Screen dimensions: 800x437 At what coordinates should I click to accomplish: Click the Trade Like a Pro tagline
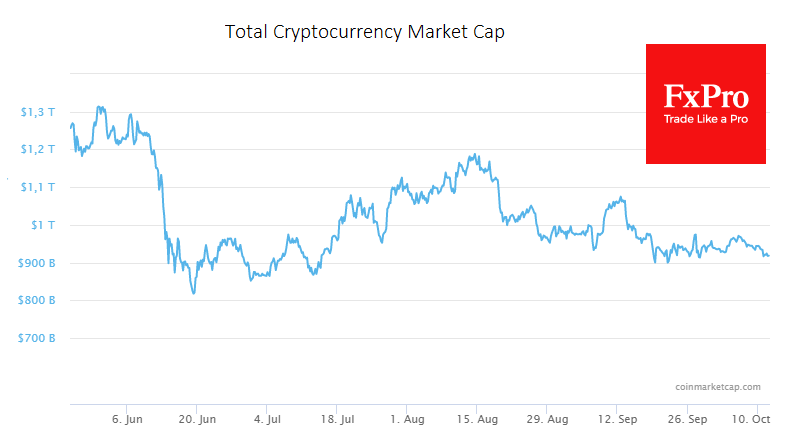[706, 120]
